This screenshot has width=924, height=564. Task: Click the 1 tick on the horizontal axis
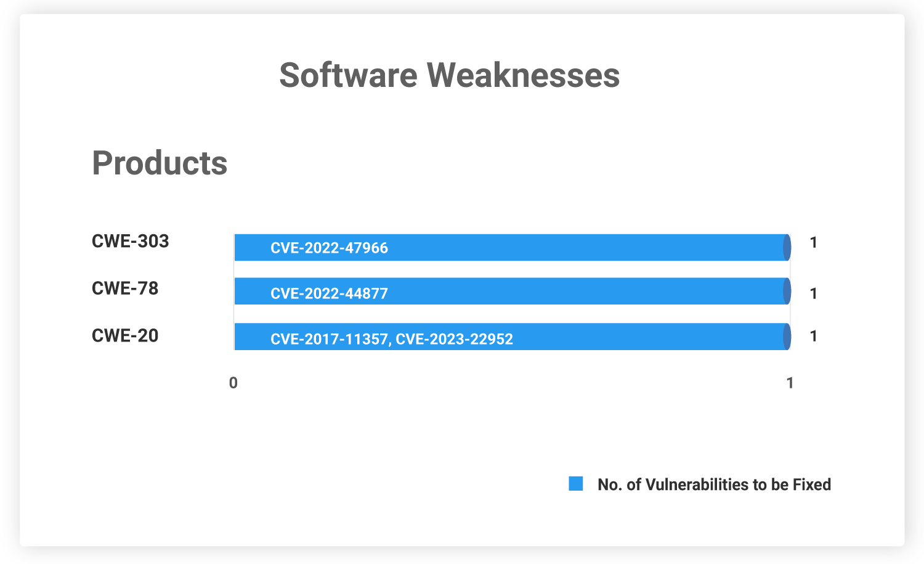point(790,383)
